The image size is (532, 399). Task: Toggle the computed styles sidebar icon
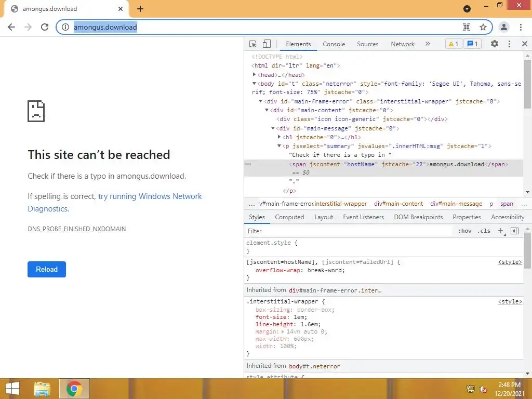(515, 231)
